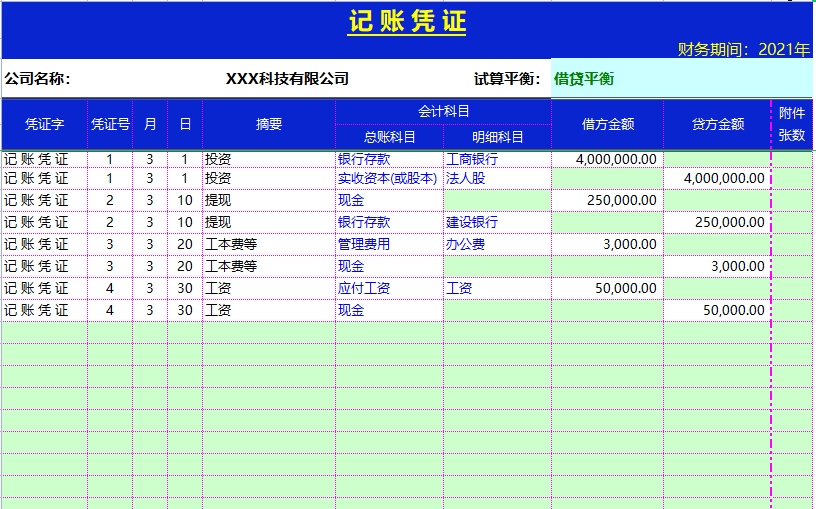This screenshot has width=816, height=509.
Task: Select 投资 summary in the 工商银行 row
Action: pyautogui.click(x=269, y=159)
